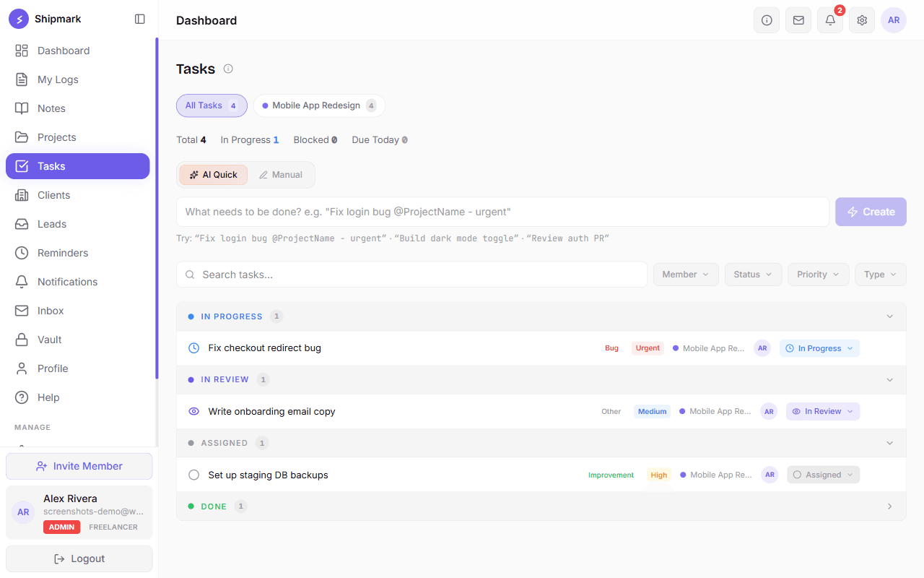
Task: Collapse the IN PROGRESS group chevron
Action: 890,316
